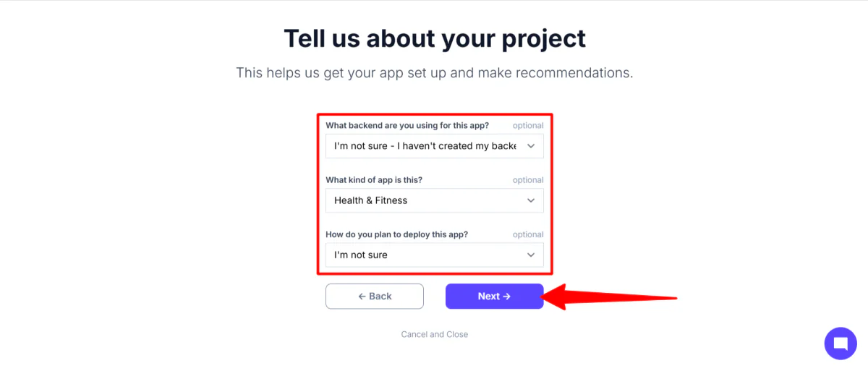Click the left arrow icon on Back

click(x=362, y=297)
